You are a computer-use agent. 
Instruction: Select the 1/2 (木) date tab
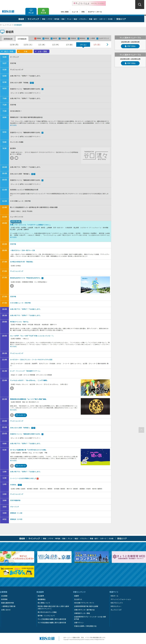pos(55,44)
